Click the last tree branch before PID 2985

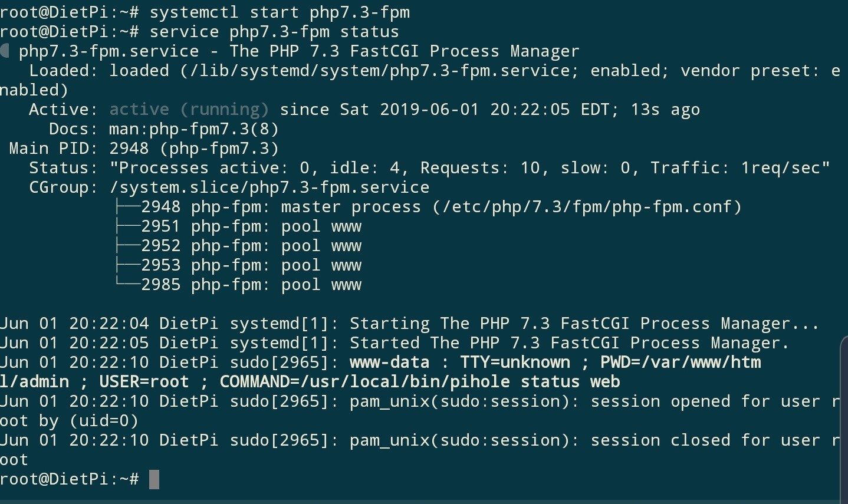[x=128, y=285]
